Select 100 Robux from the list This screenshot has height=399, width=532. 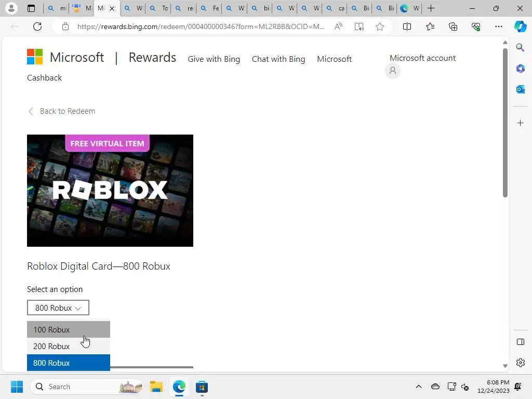click(69, 329)
